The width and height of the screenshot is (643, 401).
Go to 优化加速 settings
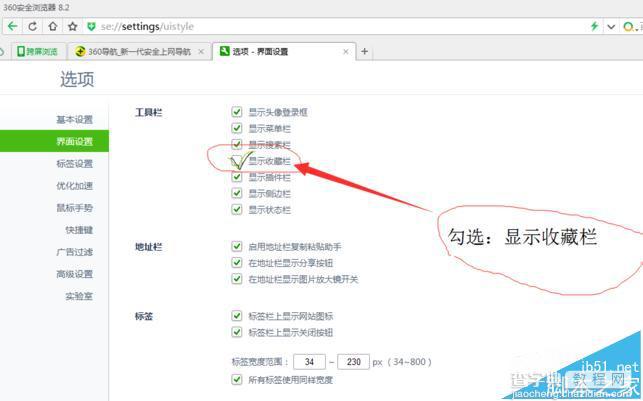point(75,186)
